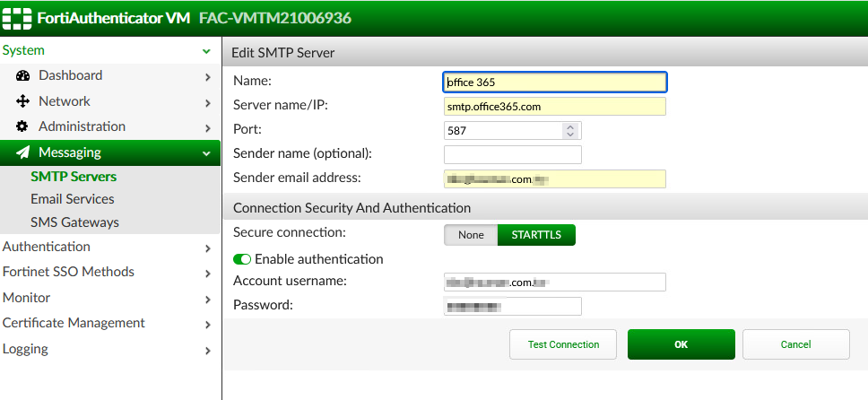Cancel editing the SMTP server
The image size is (868, 400).
point(795,344)
